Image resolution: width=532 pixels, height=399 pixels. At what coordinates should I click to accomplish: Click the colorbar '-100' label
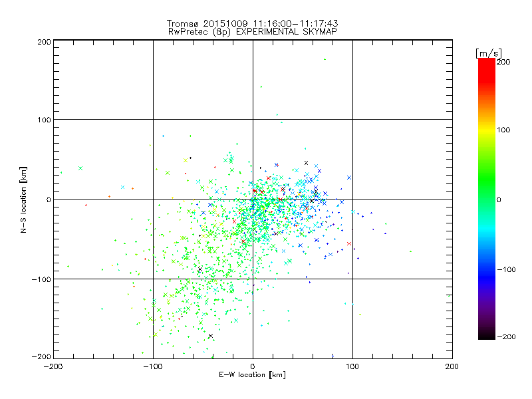click(x=507, y=269)
